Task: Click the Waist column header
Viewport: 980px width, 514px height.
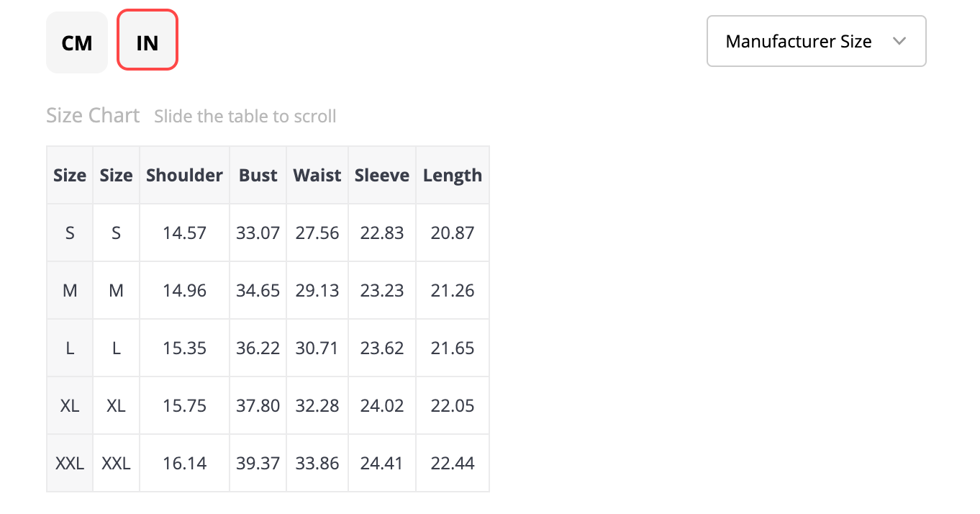Action: (317, 175)
